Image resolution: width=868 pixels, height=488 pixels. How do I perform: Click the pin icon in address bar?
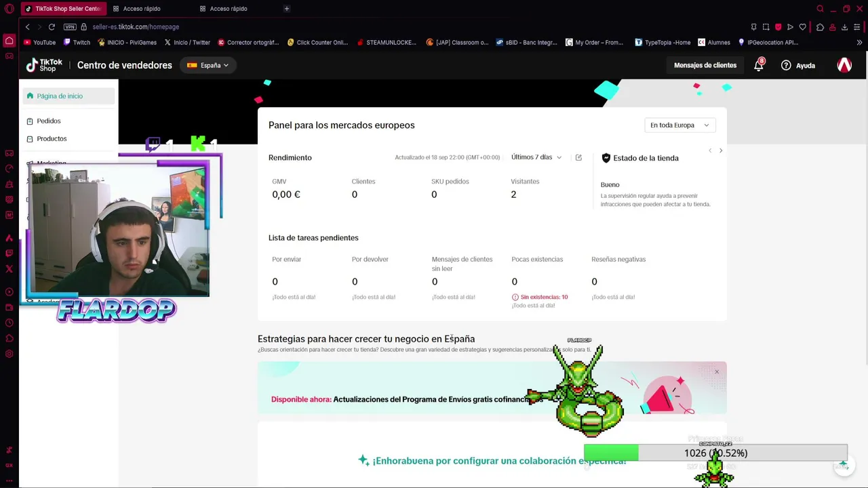(x=753, y=26)
